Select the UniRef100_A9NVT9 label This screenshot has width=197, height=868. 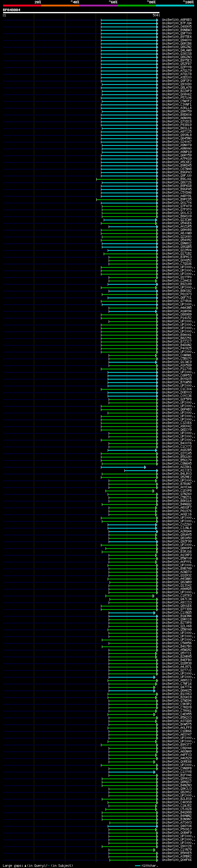tap(176, 145)
